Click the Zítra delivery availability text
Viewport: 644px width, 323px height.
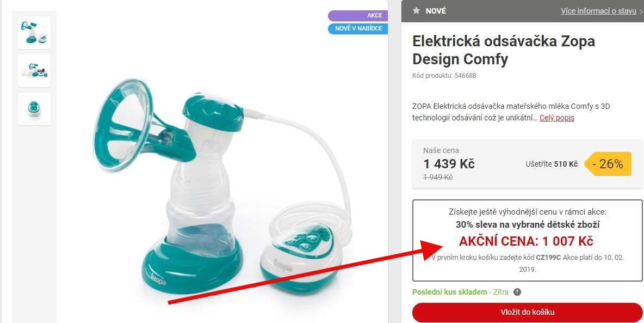click(501, 292)
